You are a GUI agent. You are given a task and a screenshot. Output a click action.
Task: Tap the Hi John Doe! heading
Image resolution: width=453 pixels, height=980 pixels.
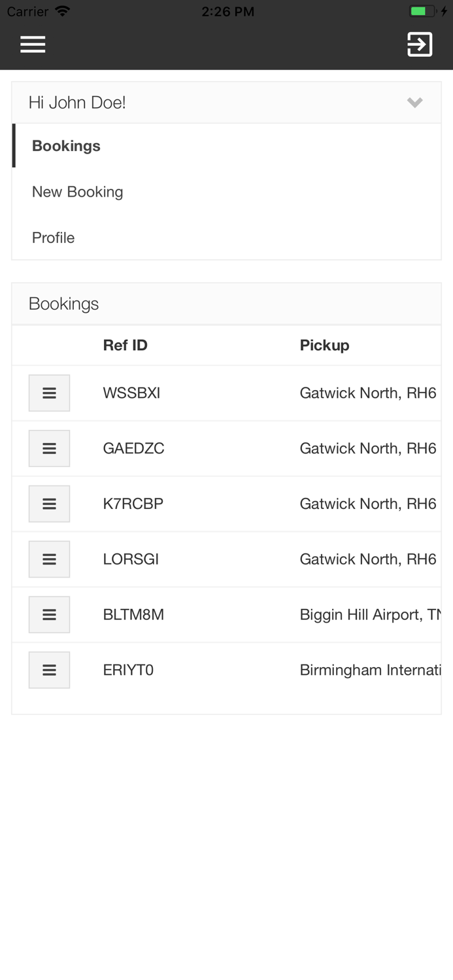(77, 103)
